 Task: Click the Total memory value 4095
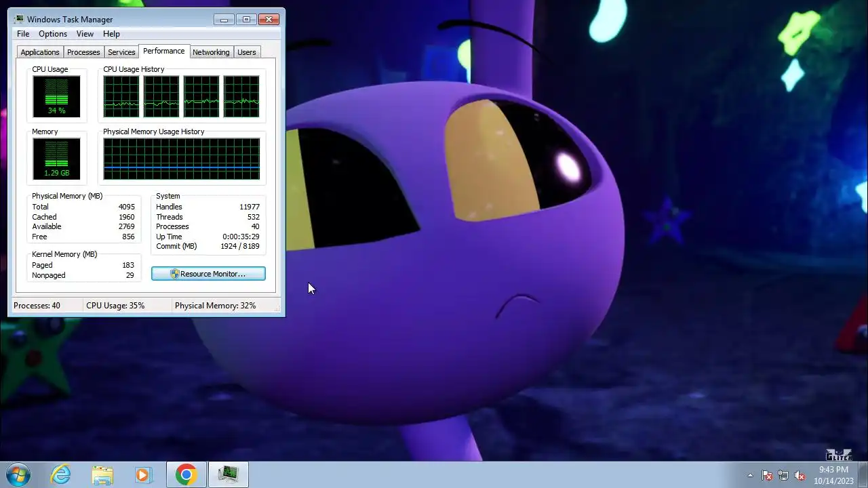126,207
